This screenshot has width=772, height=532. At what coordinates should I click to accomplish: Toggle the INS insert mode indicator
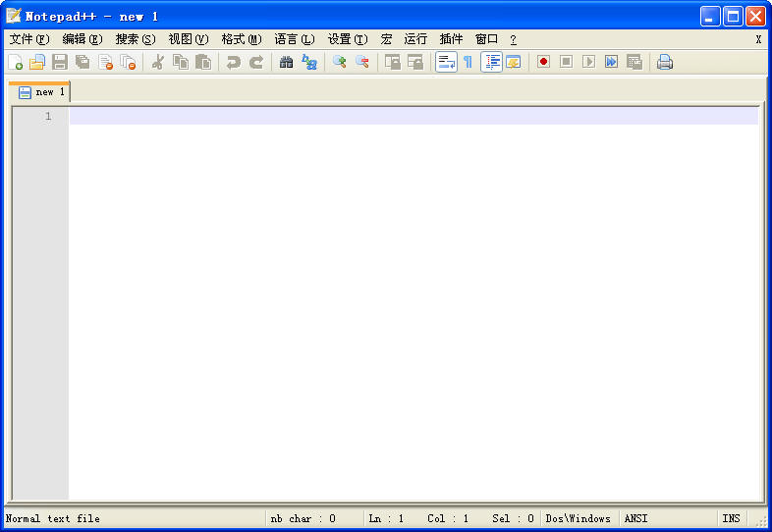pos(731,518)
